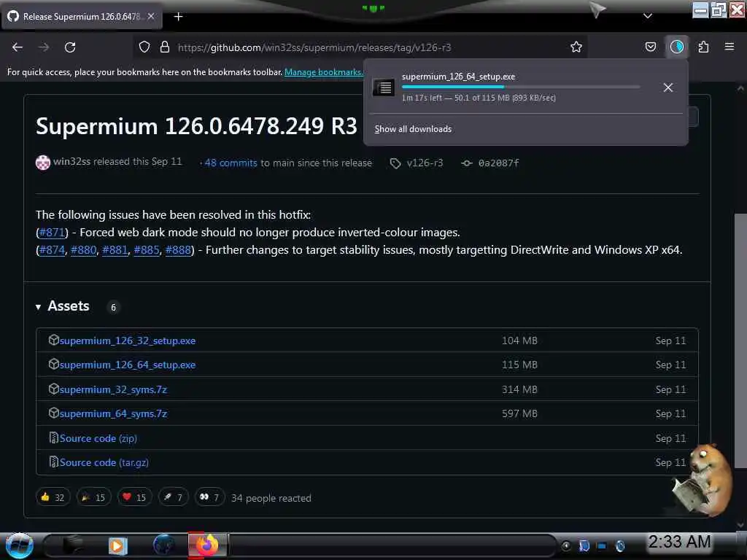This screenshot has width=747, height=560.
Task: Open win32ss author avatar
Action: [x=43, y=163]
